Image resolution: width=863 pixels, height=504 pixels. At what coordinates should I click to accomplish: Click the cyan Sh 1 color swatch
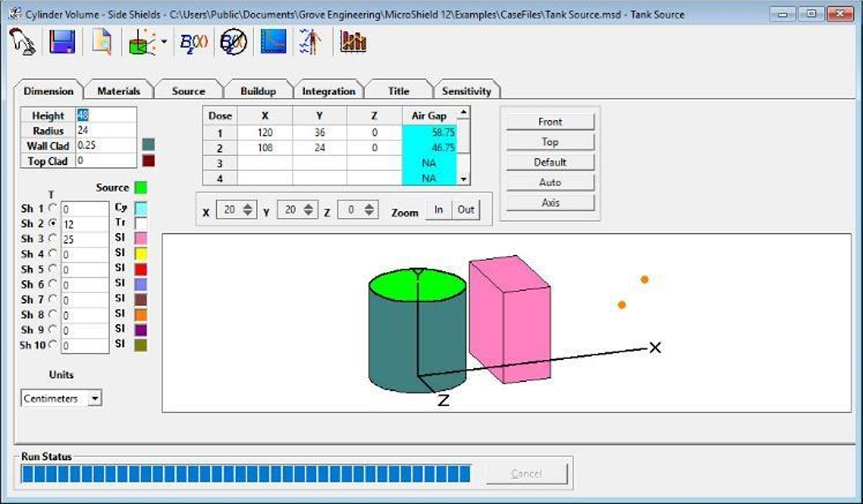click(141, 209)
